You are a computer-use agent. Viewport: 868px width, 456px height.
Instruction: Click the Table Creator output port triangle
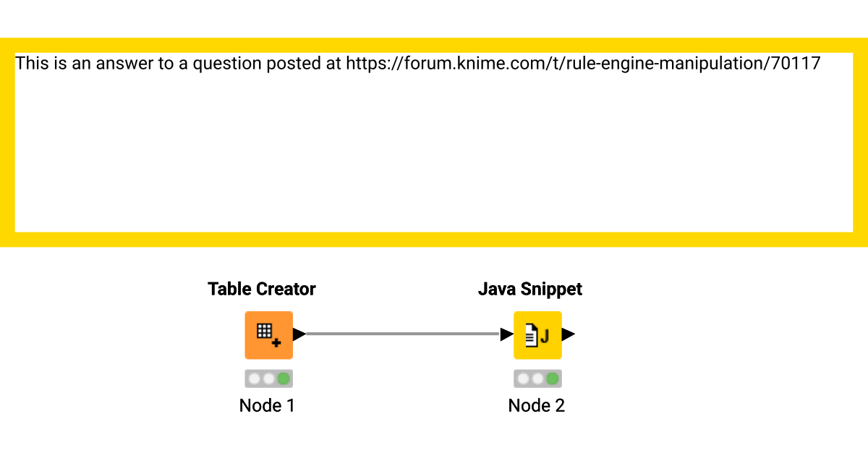299,334
